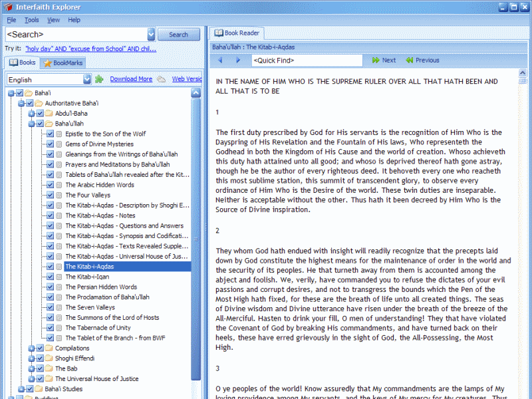
Task: Collapse the Baha'i root node
Action: point(11,93)
